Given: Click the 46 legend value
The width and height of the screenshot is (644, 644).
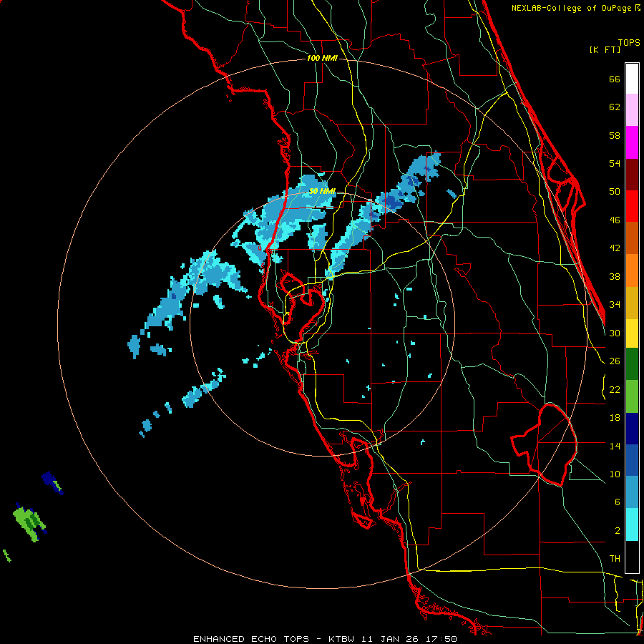Looking at the screenshot, I should click(x=615, y=220).
